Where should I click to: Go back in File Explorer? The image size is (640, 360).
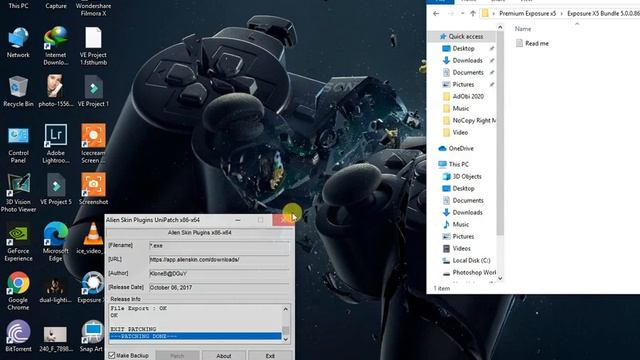click(x=436, y=13)
